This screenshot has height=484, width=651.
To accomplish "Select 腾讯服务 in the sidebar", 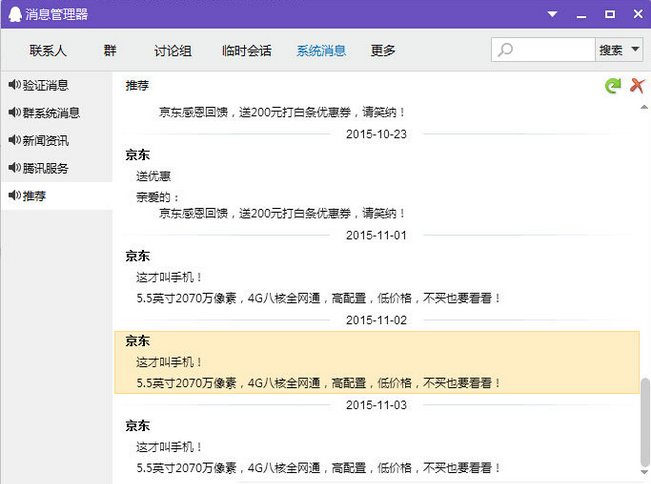I will coord(46,168).
